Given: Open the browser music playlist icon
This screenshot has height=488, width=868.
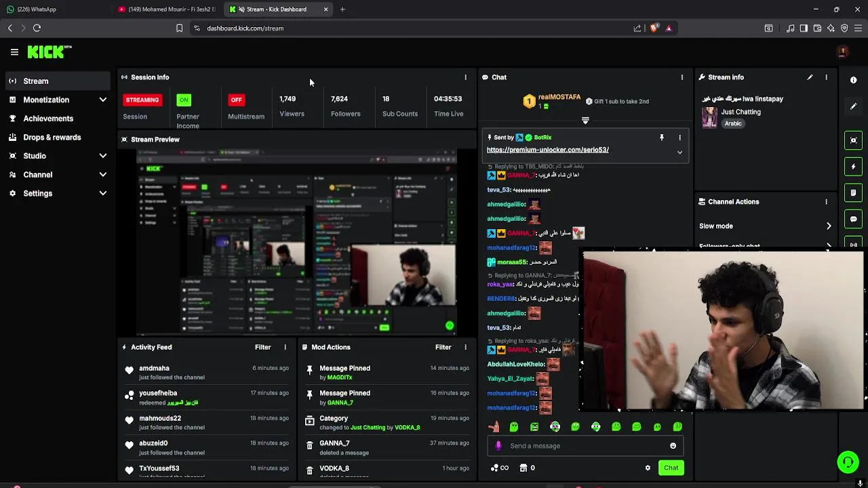Looking at the screenshot, I should (x=790, y=28).
